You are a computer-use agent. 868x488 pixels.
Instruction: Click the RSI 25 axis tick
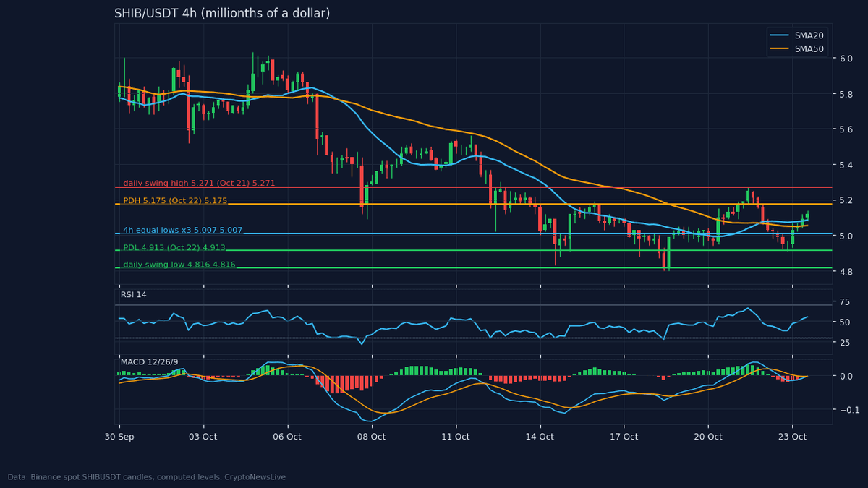tap(844, 342)
